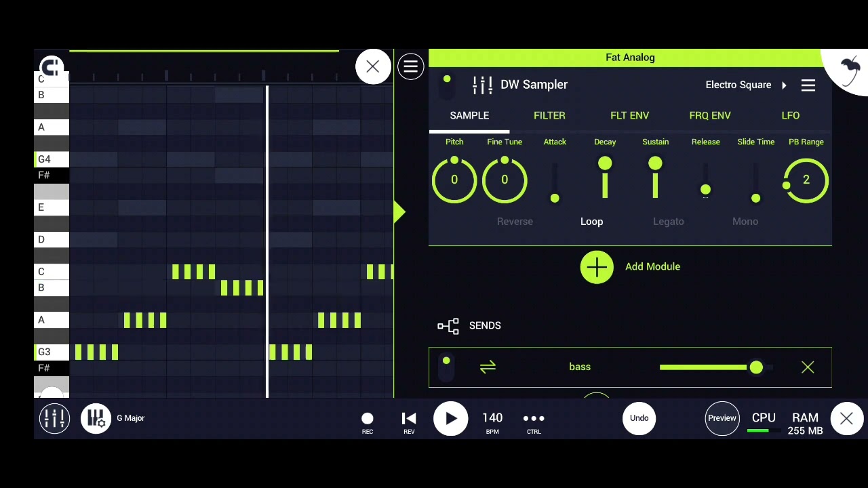Open the CTRL three-dot menu

(x=534, y=422)
